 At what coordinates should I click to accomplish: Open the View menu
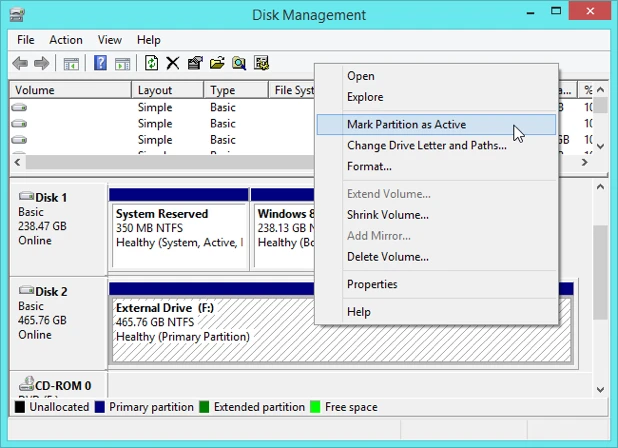110,40
